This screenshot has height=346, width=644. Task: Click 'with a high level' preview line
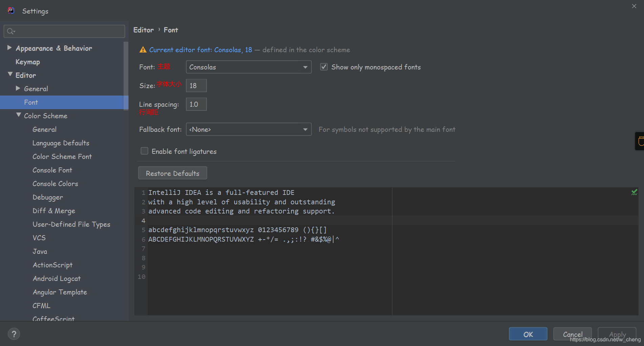pyautogui.click(x=242, y=202)
